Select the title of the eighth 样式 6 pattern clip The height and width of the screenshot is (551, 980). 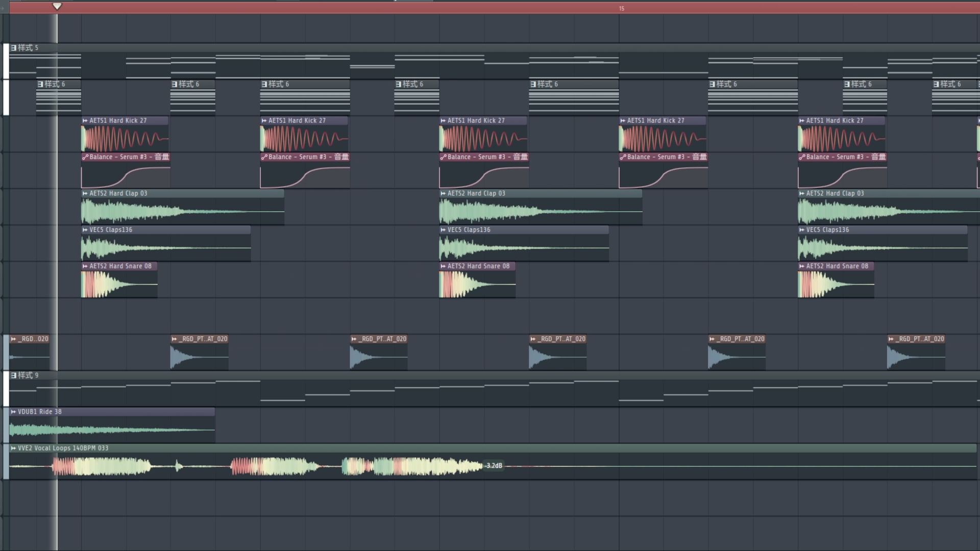(951, 84)
